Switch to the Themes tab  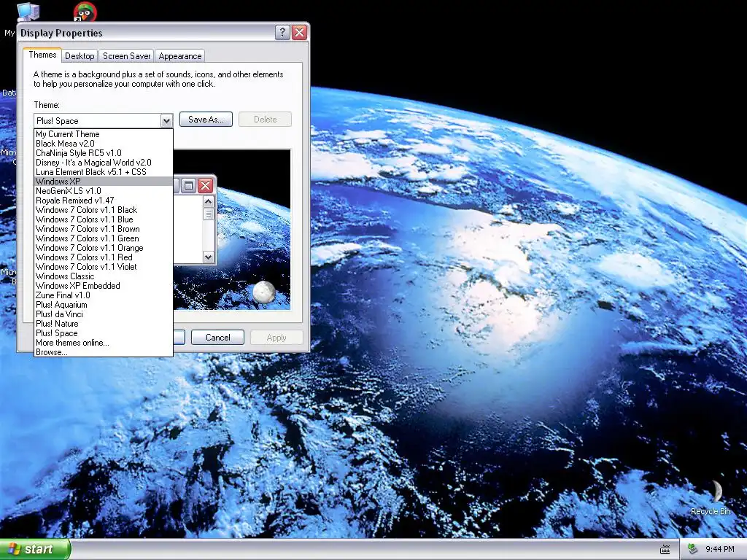(42, 55)
